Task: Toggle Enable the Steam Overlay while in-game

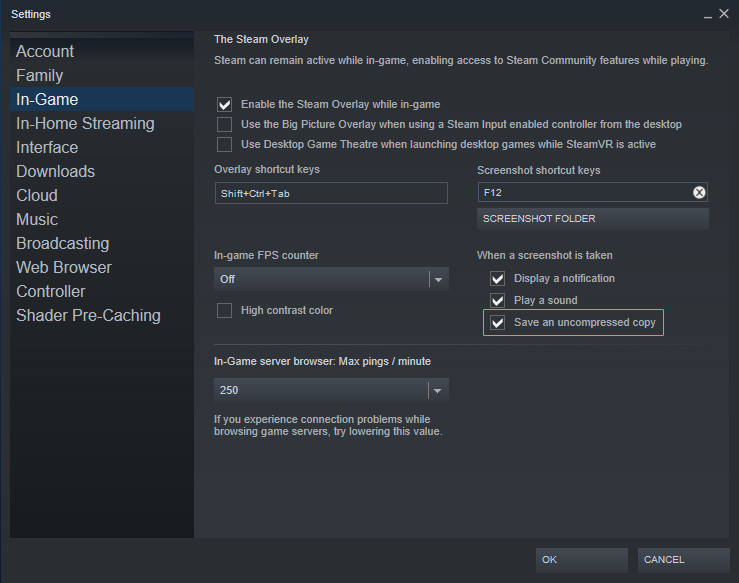Action: tap(224, 104)
